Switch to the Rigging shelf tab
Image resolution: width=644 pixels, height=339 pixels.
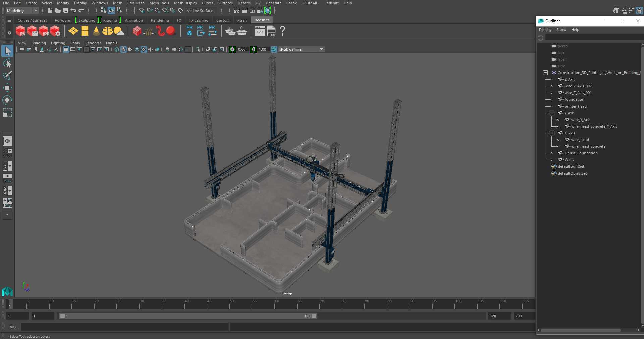coord(110,20)
